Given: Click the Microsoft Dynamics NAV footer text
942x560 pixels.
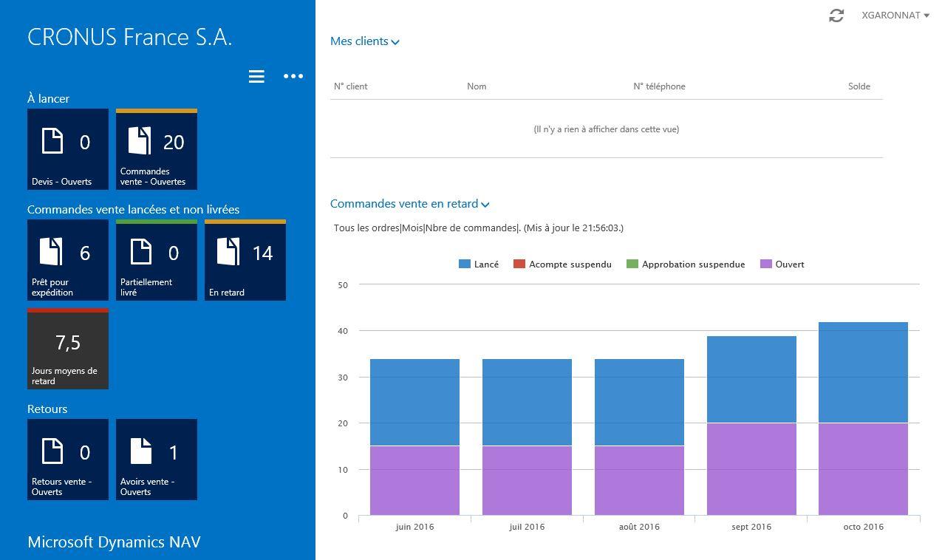Looking at the screenshot, I should click(114, 542).
